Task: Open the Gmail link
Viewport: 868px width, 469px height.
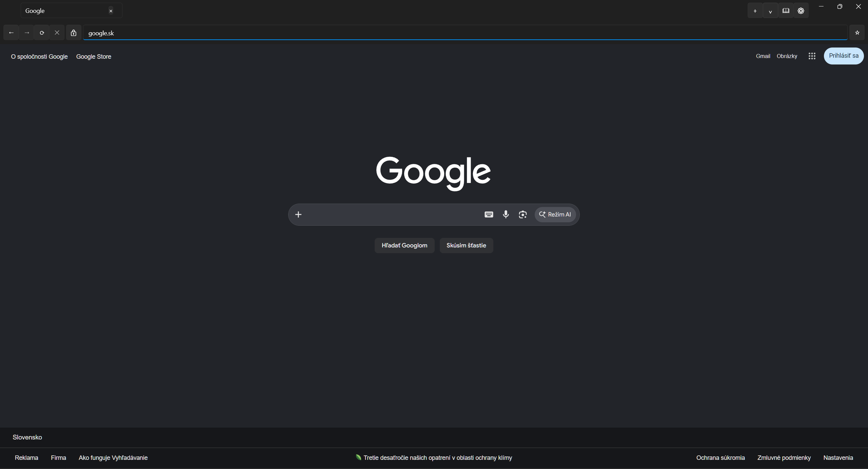Action: click(763, 56)
